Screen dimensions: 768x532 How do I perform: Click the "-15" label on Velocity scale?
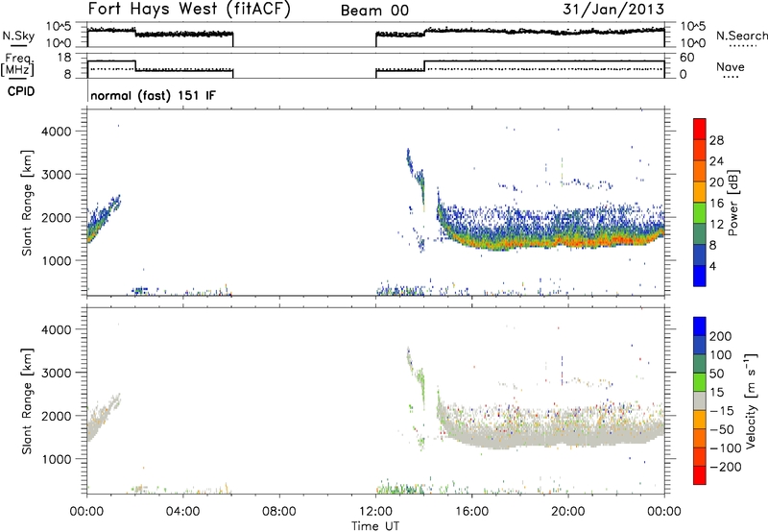720,411
